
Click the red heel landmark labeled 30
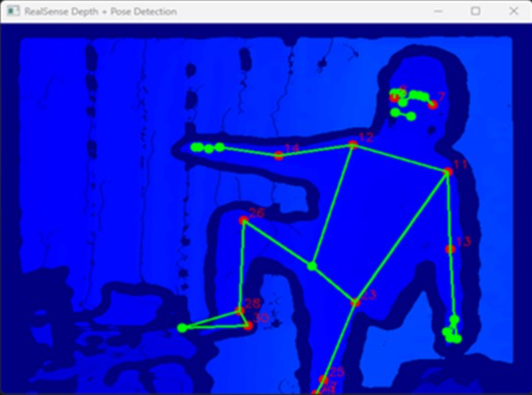(248, 326)
